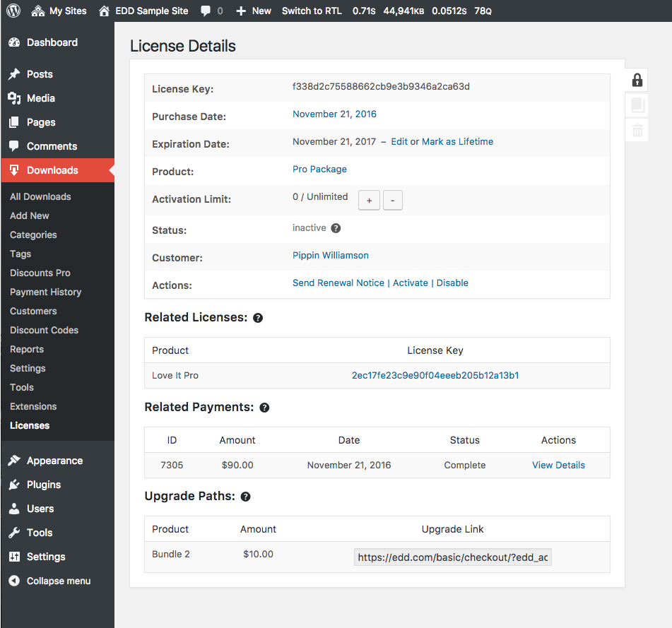Screen dimensions: 672x628
Task: Decrease activation limit with minus button
Action: tap(392, 201)
